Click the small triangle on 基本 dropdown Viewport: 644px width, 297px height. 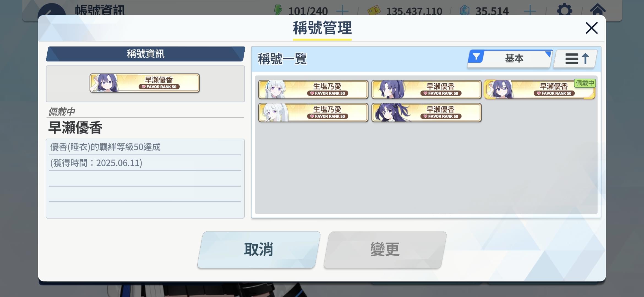pos(548,54)
